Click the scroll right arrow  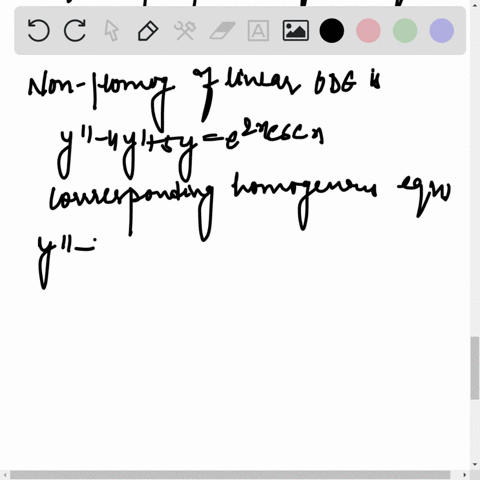coord(464,475)
